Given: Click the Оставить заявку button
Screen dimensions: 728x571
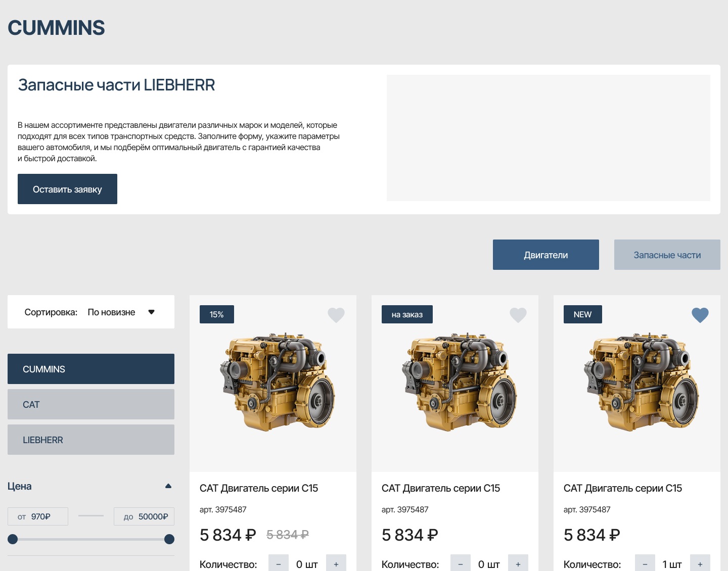Looking at the screenshot, I should [x=67, y=189].
